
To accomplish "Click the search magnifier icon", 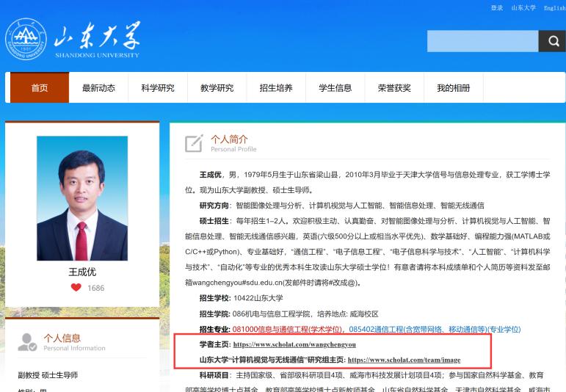I will click(x=551, y=42).
